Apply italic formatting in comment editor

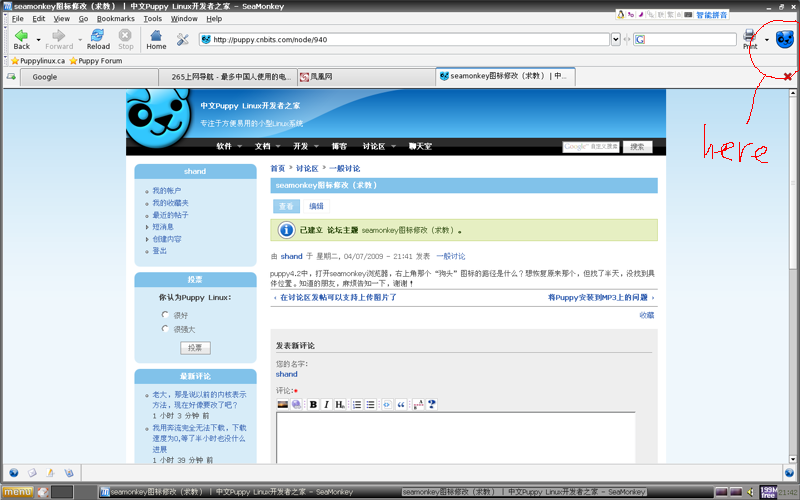pyautogui.click(x=327, y=405)
